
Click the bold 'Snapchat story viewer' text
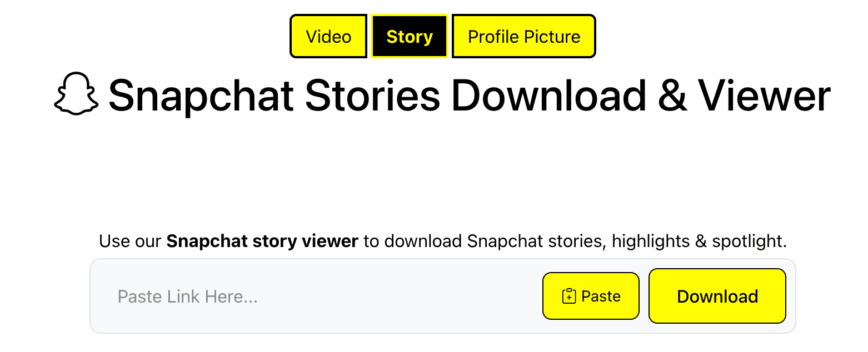(261, 241)
